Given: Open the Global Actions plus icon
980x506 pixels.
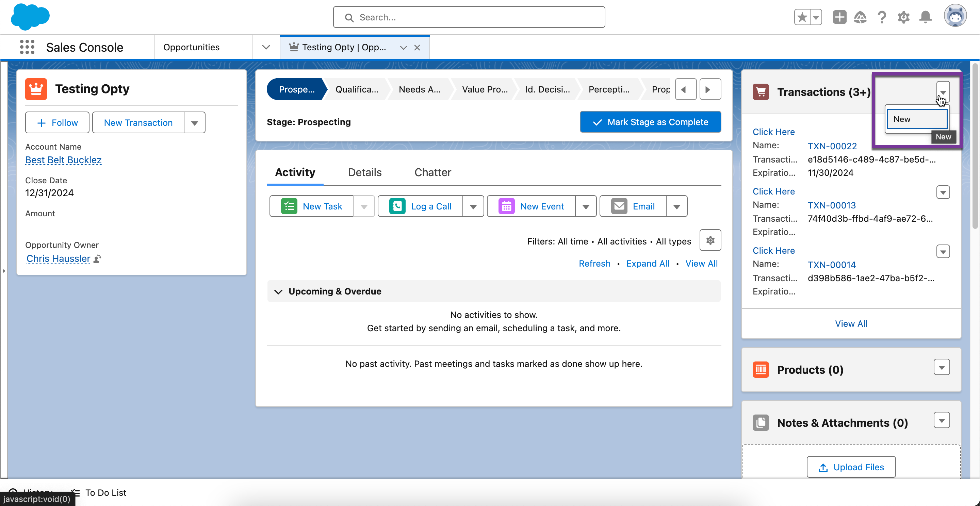Looking at the screenshot, I should tap(839, 17).
